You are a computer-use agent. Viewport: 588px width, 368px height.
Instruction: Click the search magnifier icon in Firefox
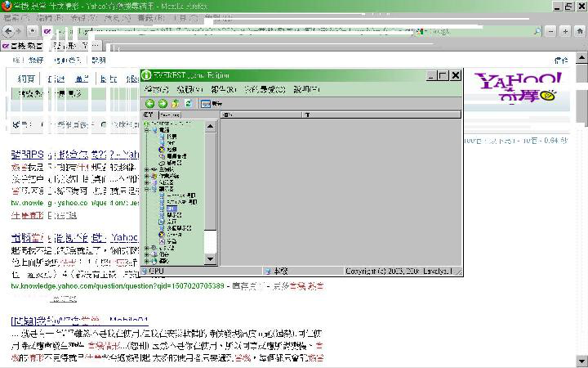(x=537, y=31)
